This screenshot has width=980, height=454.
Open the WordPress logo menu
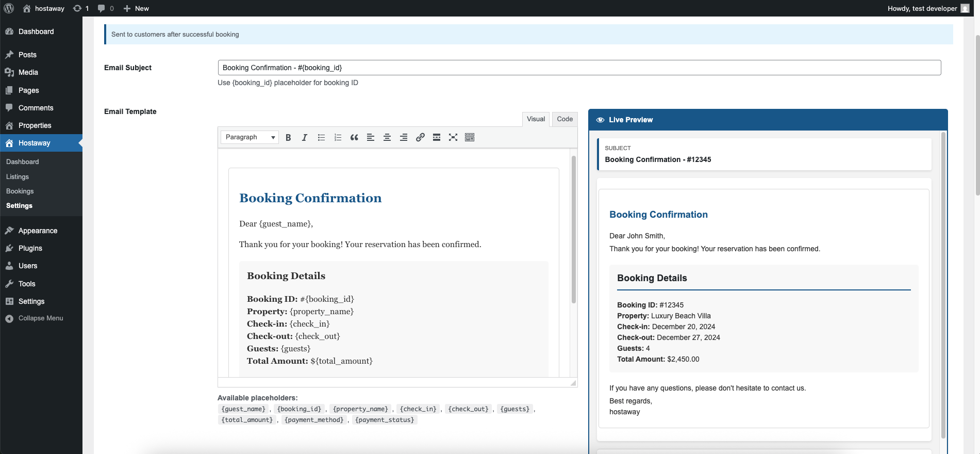(9, 8)
